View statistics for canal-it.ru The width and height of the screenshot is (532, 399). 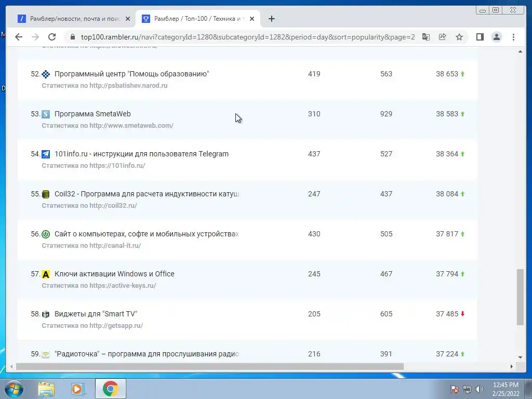(x=91, y=246)
